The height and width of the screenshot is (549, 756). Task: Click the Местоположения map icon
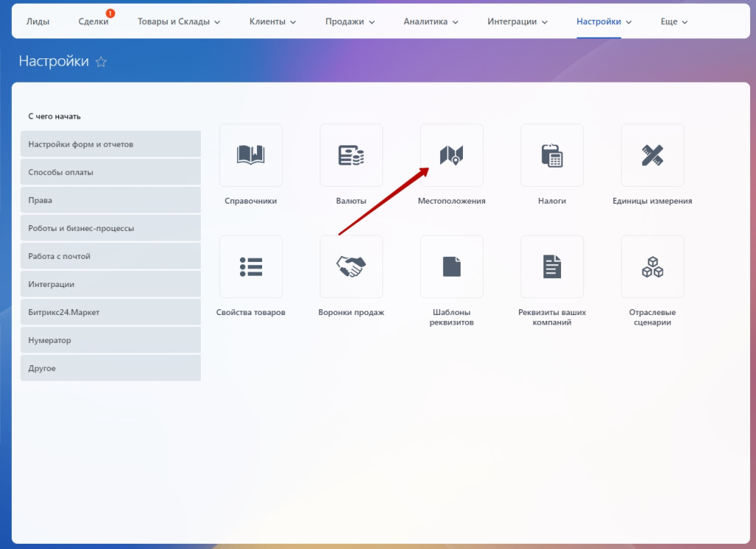click(451, 155)
